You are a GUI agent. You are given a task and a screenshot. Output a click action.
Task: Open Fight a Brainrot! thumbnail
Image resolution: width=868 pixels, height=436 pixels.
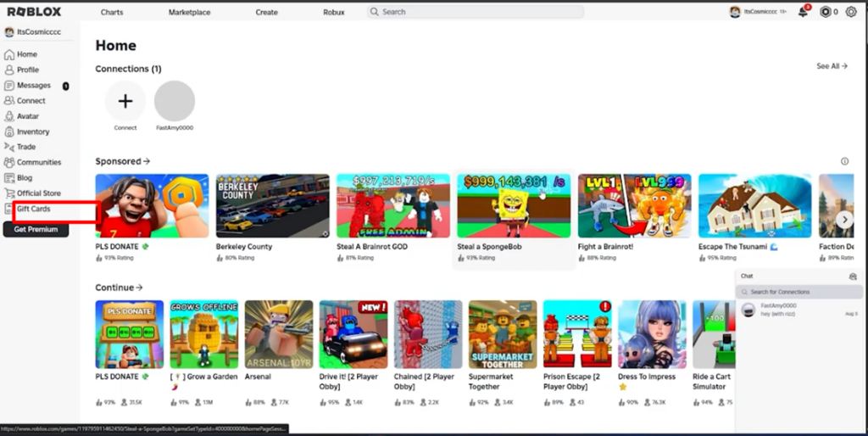point(634,205)
